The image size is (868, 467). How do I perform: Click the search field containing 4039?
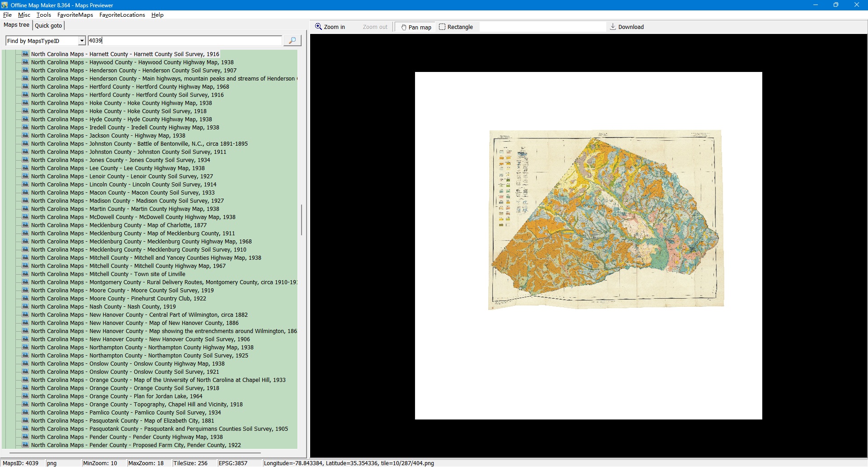[x=184, y=41]
